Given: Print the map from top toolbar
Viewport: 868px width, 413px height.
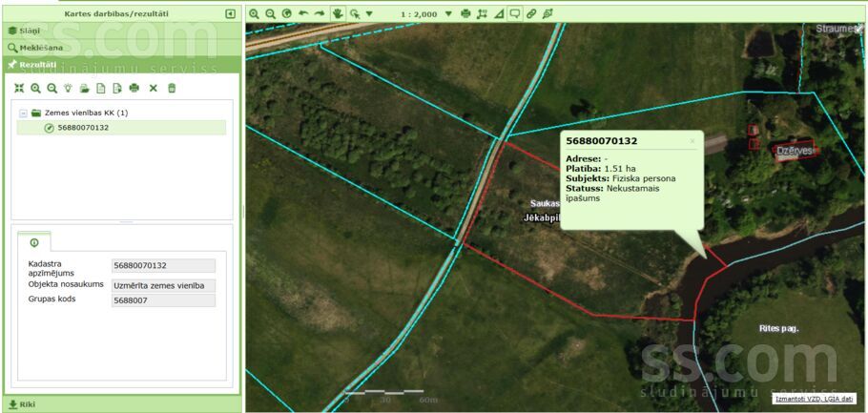Looking at the screenshot, I should (x=465, y=14).
